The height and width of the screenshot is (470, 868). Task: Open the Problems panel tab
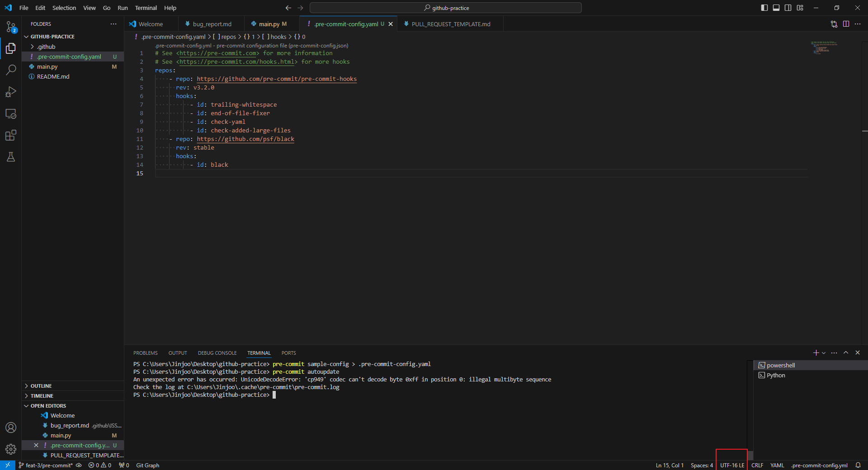point(146,353)
